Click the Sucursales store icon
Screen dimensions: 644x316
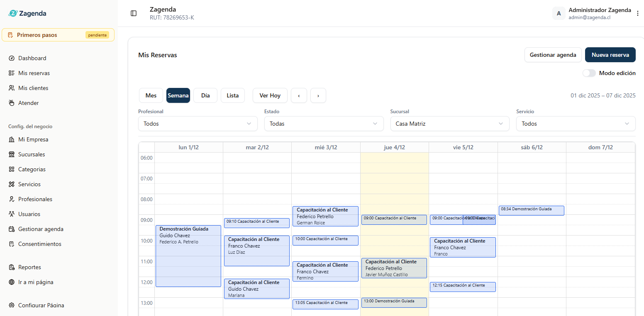12,155
